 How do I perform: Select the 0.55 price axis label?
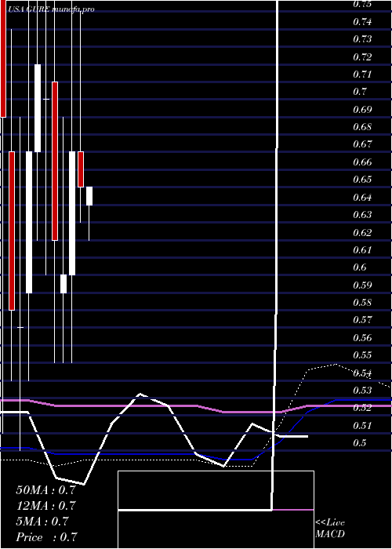(362, 355)
